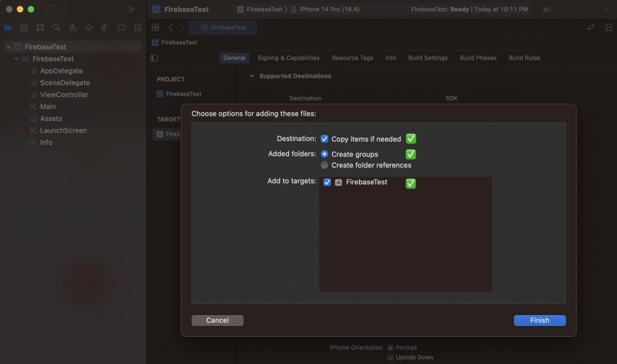Toggle Copy items if needed checkbox
This screenshot has height=364, width=617.
tap(324, 139)
